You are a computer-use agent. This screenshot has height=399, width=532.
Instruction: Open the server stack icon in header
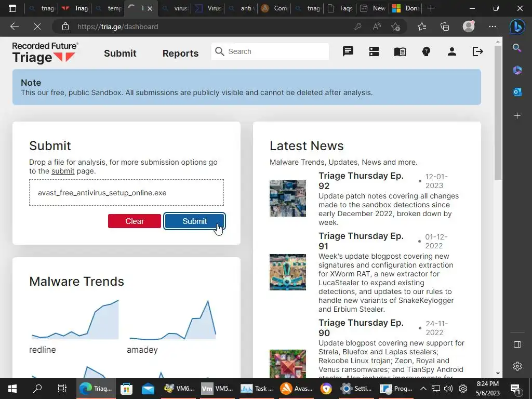tap(374, 51)
